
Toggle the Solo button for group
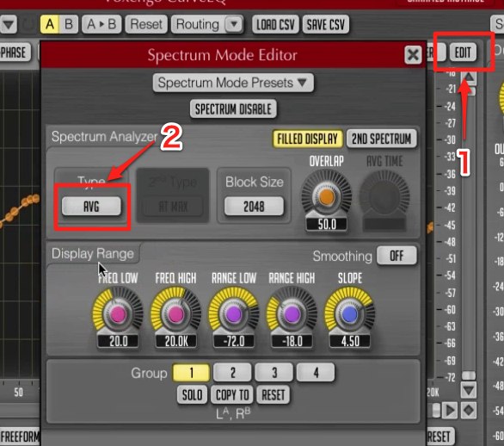(x=192, y=395)
